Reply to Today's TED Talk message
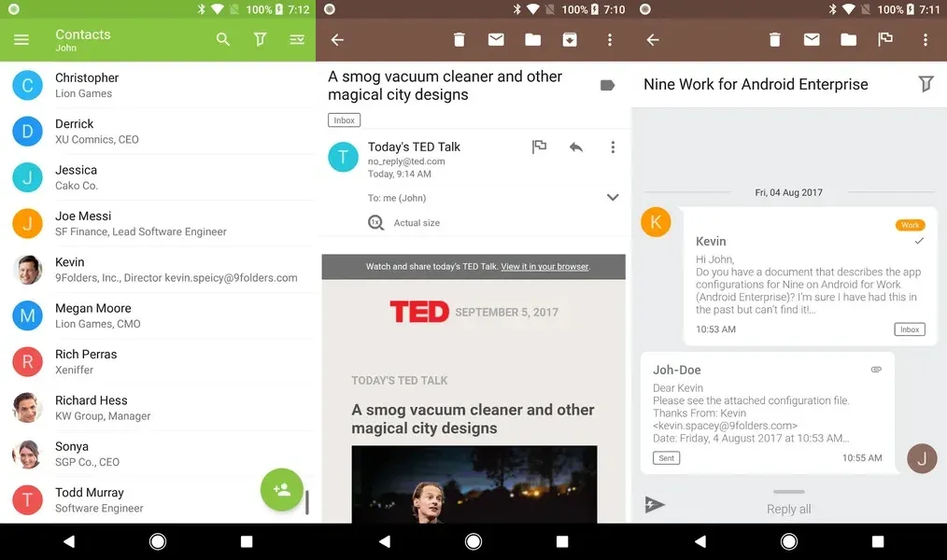The width and height of the screenshot is (947, 560). coord(575,147)
